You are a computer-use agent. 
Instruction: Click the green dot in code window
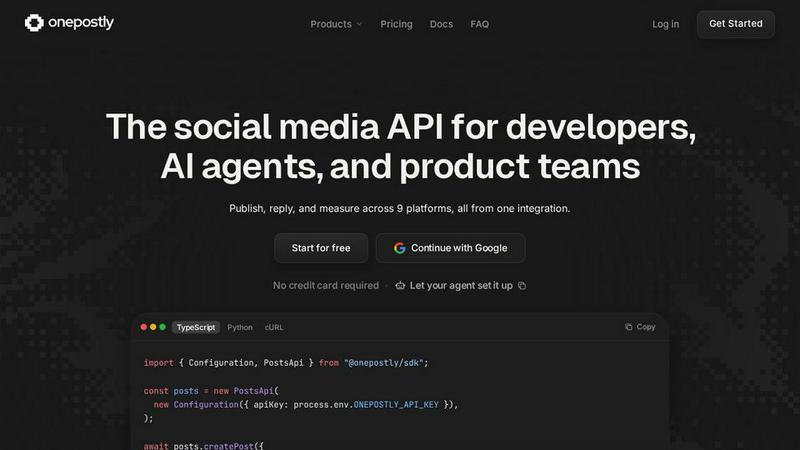(162, 327)
